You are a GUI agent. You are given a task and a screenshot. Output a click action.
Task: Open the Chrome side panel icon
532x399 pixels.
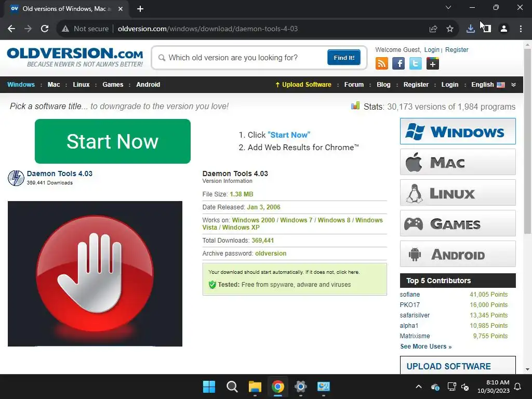(487, 29)
